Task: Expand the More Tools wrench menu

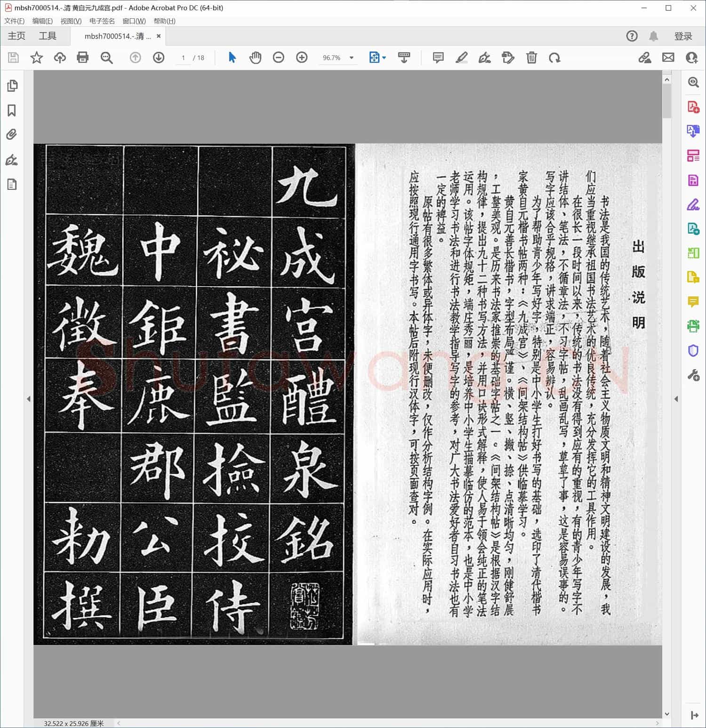Action: [693, 375]
